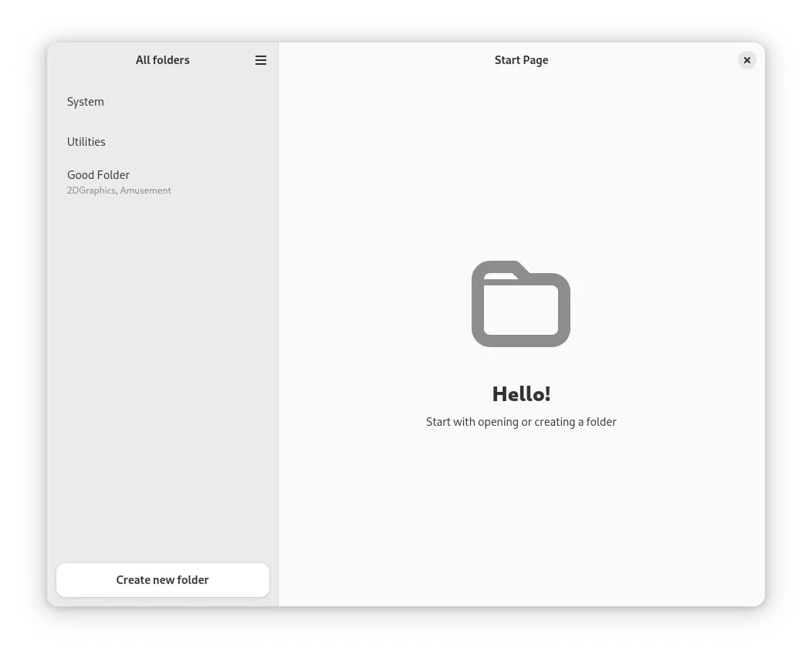Select the Utilities folder
This screenshot has height=658, width=812.
(163, 142)
